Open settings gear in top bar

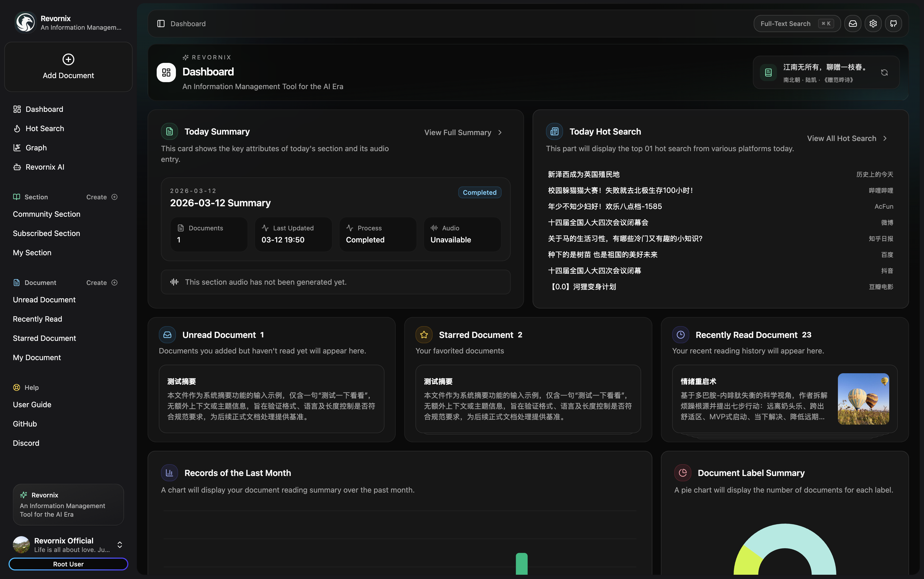873,24
